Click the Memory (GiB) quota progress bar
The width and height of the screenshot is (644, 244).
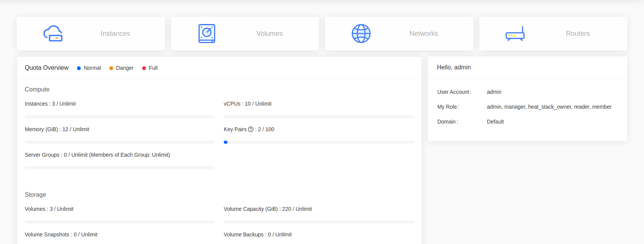[120, 142]
